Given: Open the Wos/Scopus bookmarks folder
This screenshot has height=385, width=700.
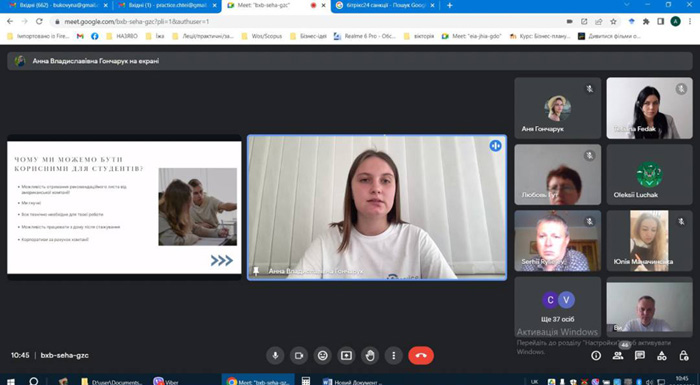Looking at the screenshot, I should [x=262, y=36].
